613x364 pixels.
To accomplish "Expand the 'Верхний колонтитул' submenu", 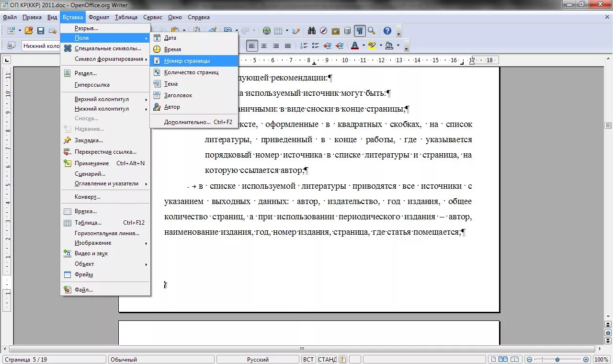I will coord(105,99).
